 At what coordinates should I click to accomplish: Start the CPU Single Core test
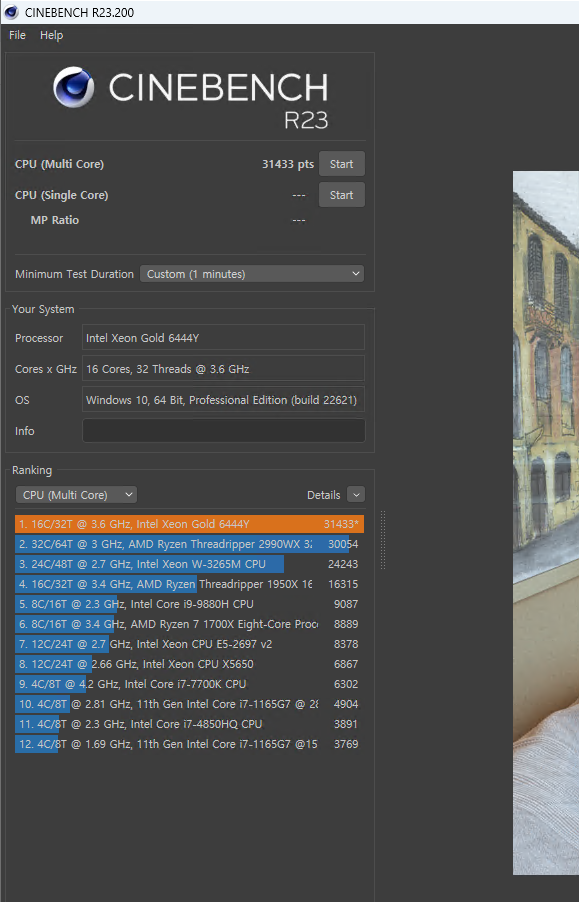click(342, 195)
